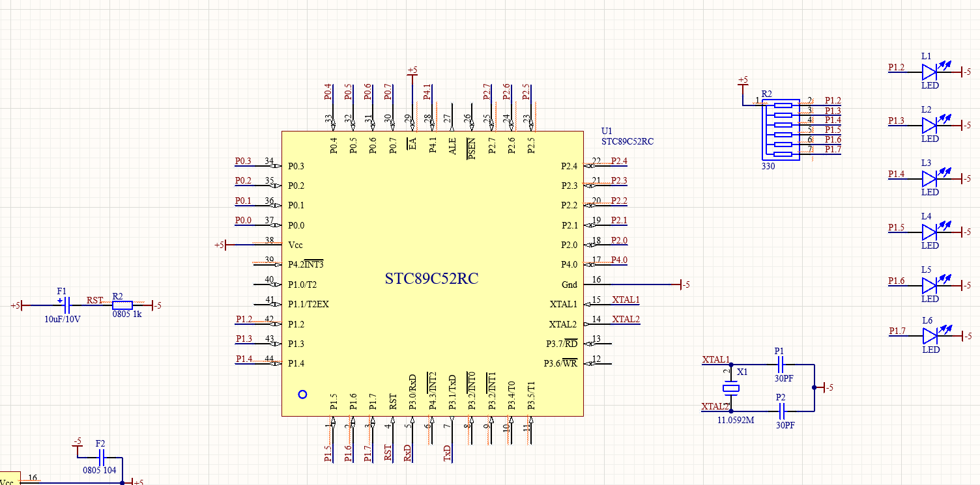Select the F2 capacitor symbol
Screen dimensions: 980x485
(102, 458)
